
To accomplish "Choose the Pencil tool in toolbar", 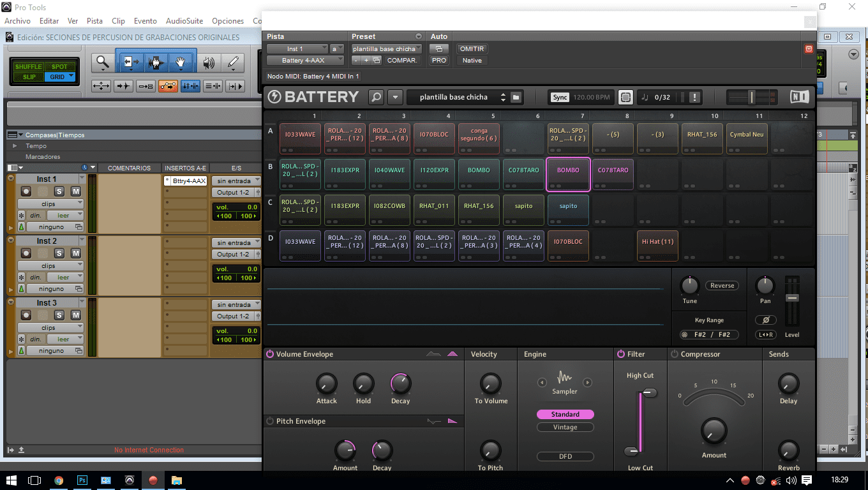I will (233, 62).
